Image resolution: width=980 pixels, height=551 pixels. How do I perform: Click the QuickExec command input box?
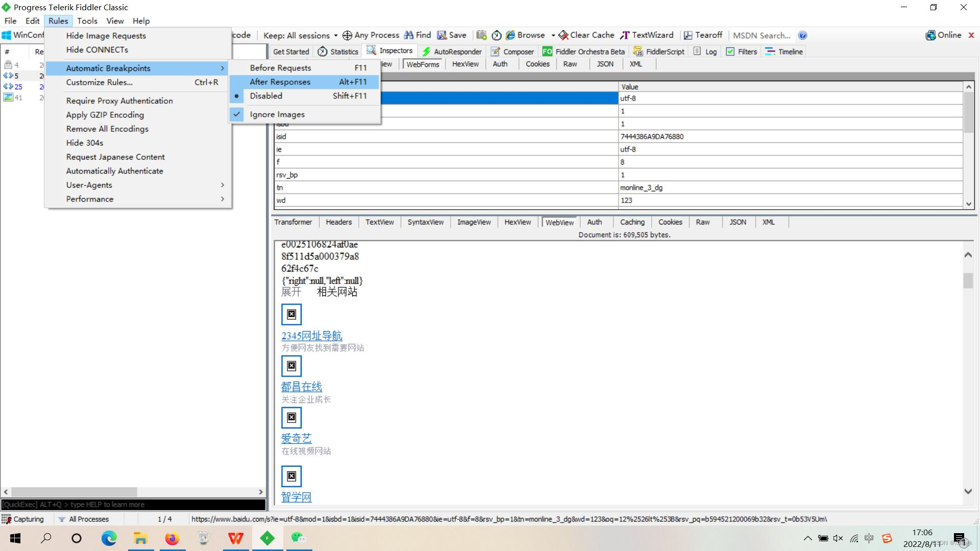pyautogui.click(x=133, y=505)
